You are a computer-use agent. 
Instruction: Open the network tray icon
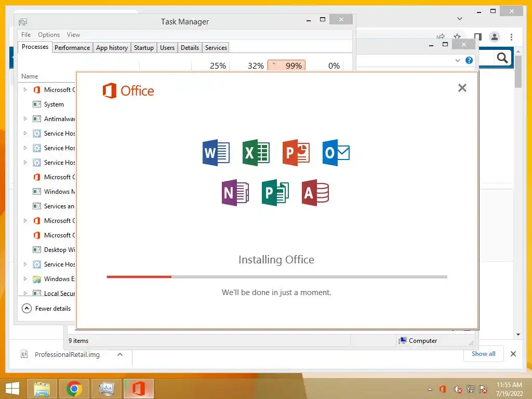[470, 389]
